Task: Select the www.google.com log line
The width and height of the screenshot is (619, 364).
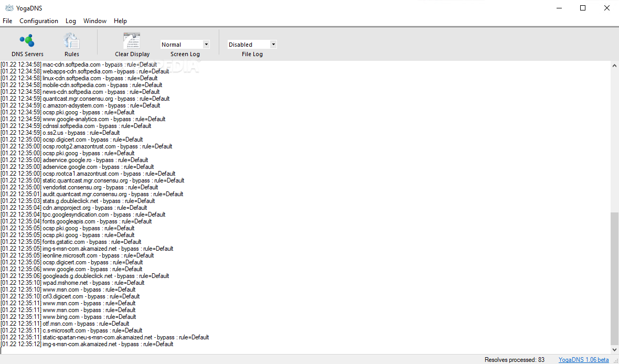Action: [72, 269]
